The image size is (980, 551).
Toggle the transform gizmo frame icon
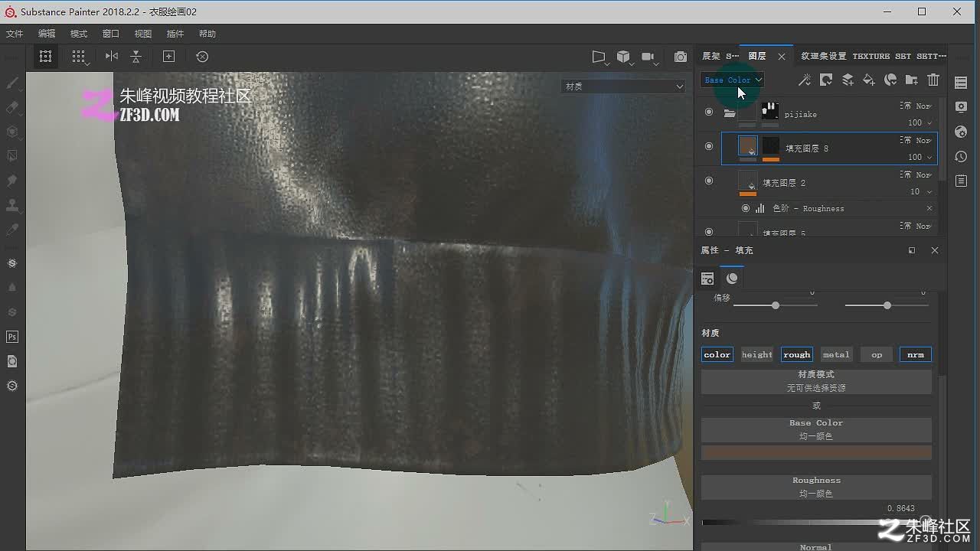pos(46,57)
